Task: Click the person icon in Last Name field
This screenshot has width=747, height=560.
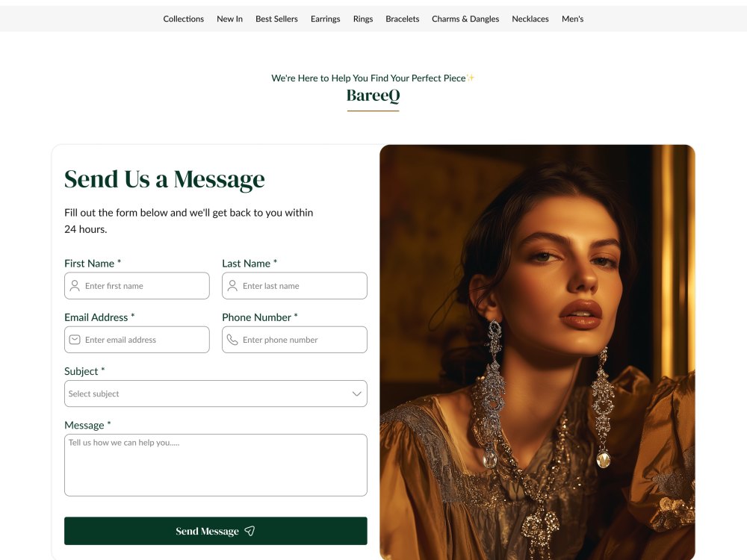Action: (232, 286)
